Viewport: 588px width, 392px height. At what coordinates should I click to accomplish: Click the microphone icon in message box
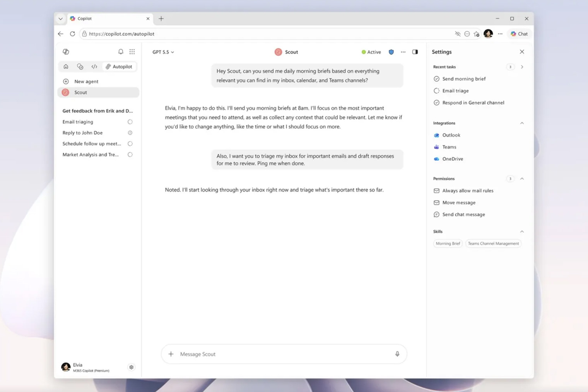397,354
